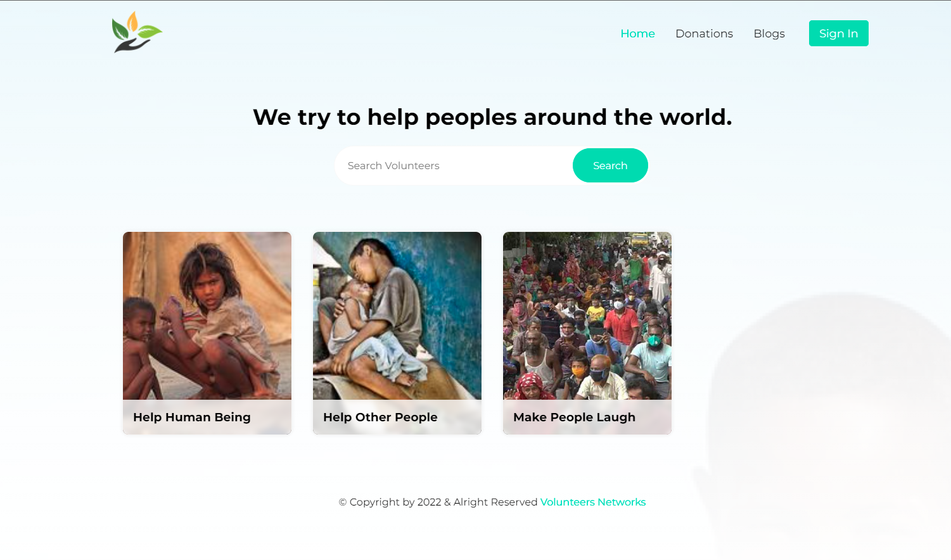Go to the Donations page

[704, 34]
